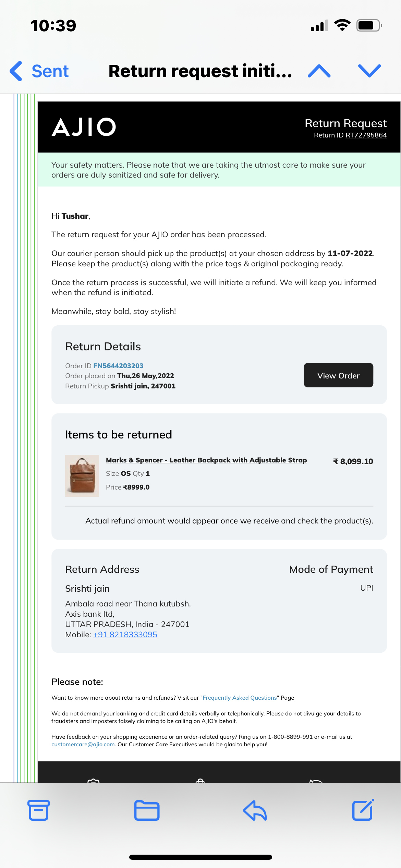
Task: Open Return ID RT72795864 link
Action: (x=366, y=135)
